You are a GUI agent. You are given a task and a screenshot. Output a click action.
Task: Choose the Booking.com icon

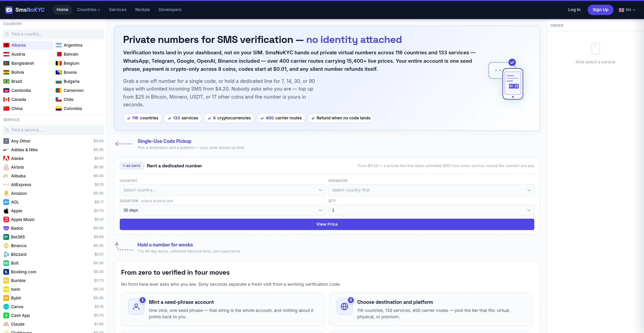pos(6,272)
